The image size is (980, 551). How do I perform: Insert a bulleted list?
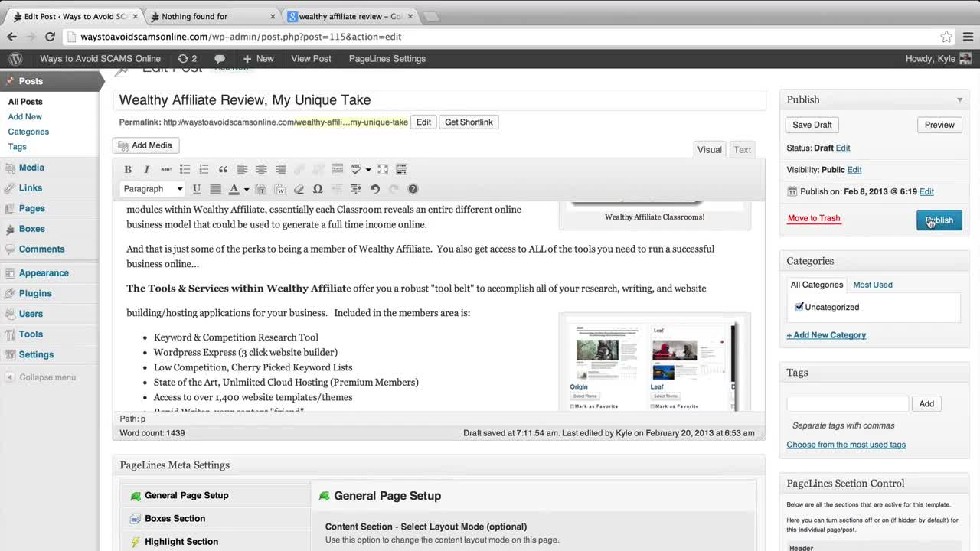tap(185, 169)
